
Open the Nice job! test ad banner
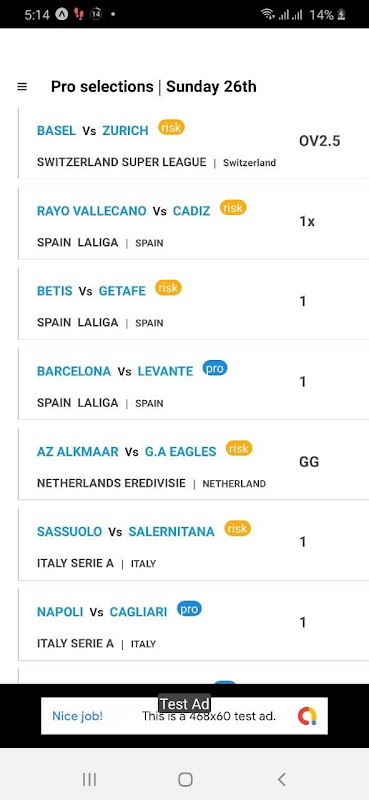184,716
